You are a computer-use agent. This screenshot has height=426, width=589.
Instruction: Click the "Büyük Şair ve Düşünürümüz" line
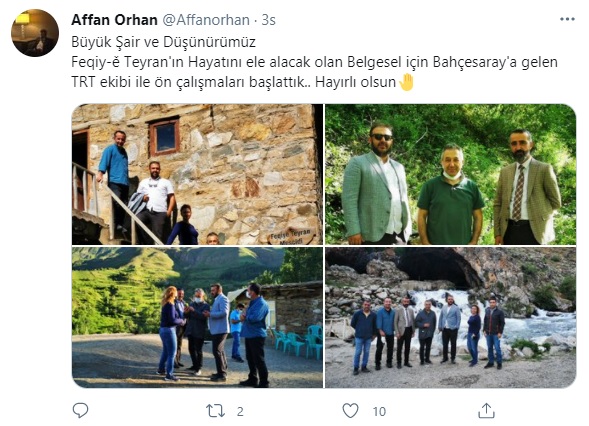163,42
